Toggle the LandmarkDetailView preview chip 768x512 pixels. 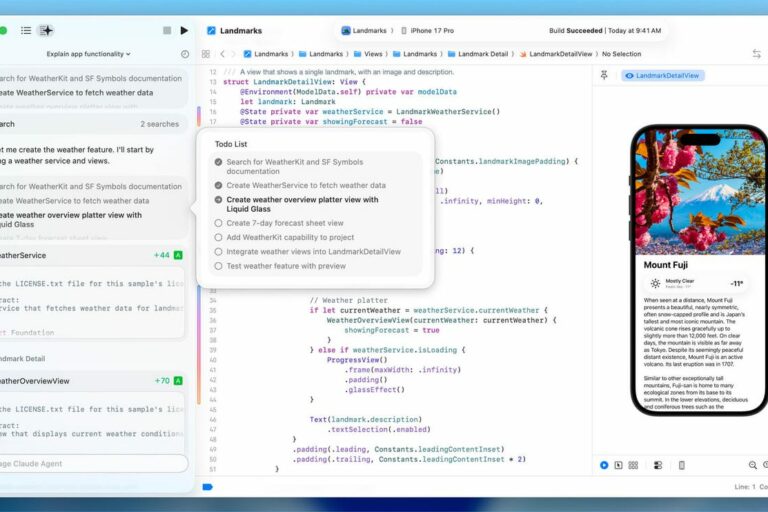(663, 75)
